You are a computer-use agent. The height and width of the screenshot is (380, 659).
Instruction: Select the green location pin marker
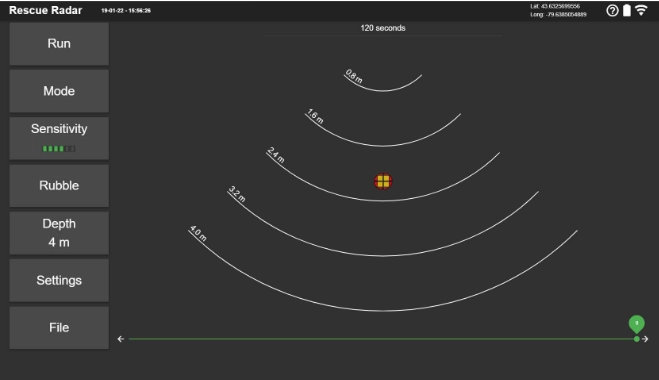pos(636,324)
